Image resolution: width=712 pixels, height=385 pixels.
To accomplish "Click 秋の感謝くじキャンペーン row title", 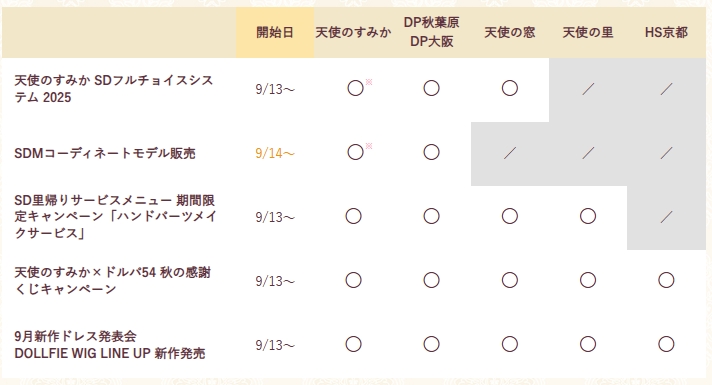I will 113,281.
